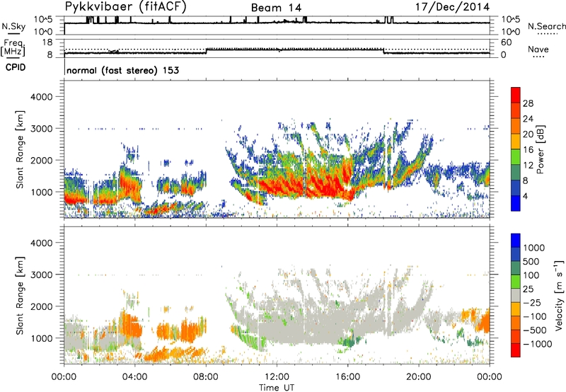Click the "N.Sky" axis label
Image resolution: width=566 pixels, height=392 pixels.
coord(13,26)
